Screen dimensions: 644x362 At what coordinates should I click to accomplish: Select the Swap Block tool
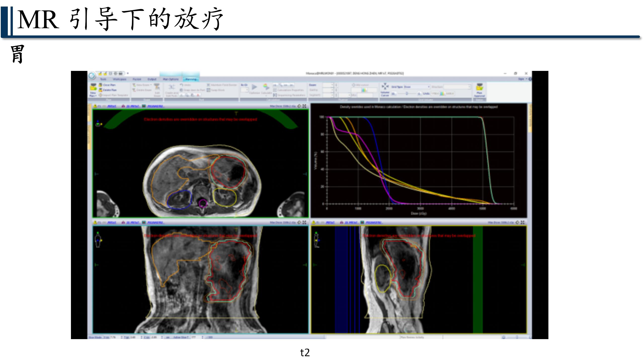[216, 90]
